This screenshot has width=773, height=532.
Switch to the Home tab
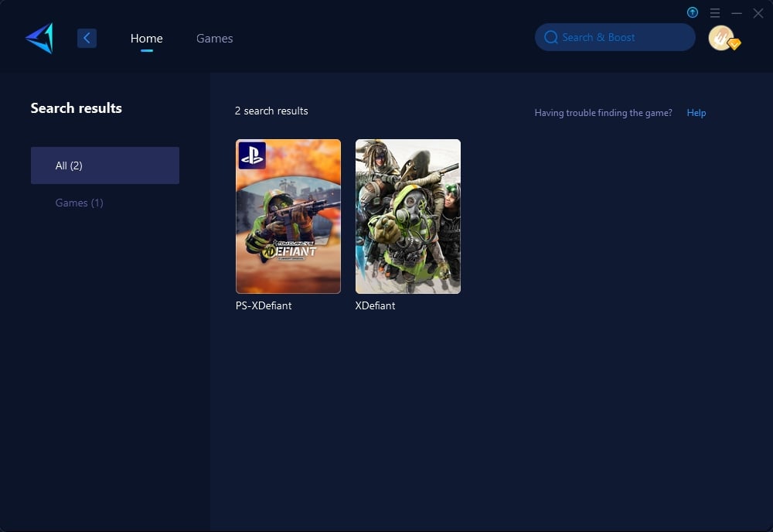pyautogui.click(x=146, y=38)
